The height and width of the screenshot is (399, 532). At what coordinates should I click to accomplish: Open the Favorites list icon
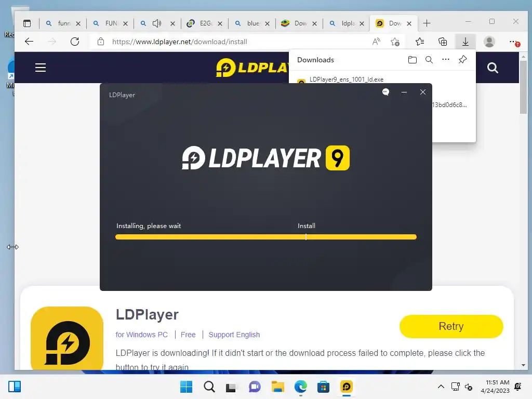(420, 42)
